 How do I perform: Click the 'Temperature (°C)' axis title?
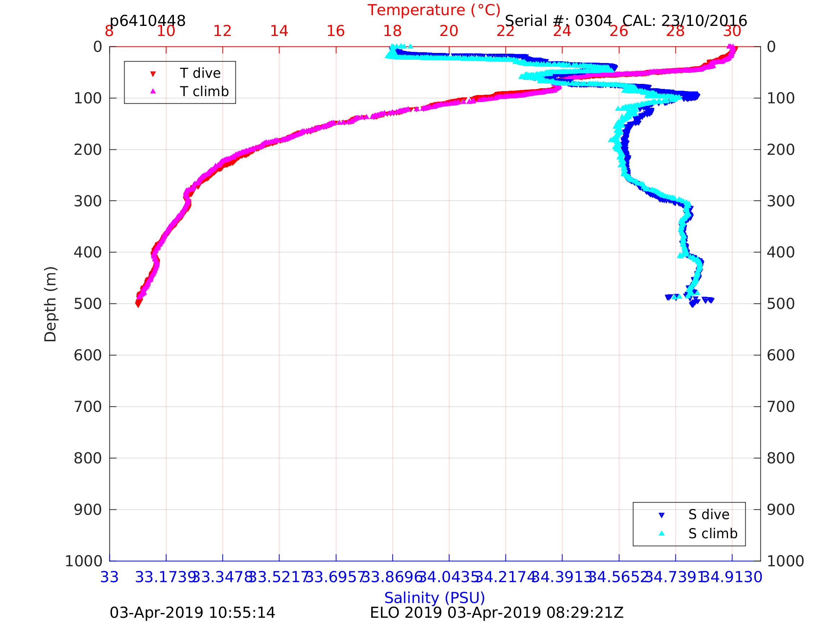(x=434, y=10)
